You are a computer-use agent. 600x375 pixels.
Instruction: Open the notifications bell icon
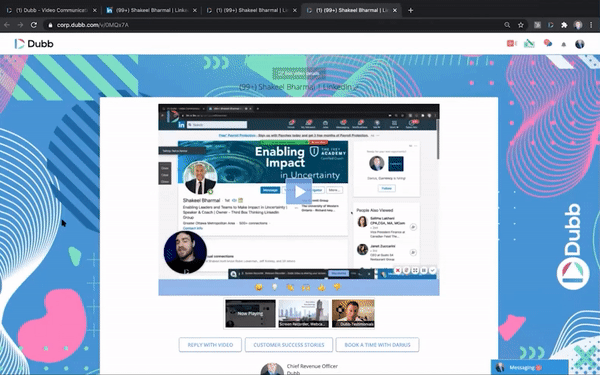coord(564,44)
